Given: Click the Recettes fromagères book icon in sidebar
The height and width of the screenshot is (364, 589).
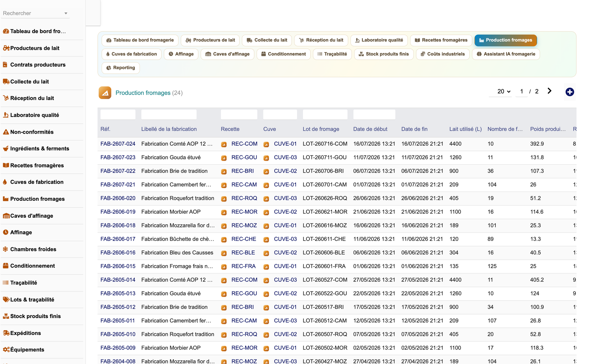Looking at the screenshot, I should pos(6,165).
